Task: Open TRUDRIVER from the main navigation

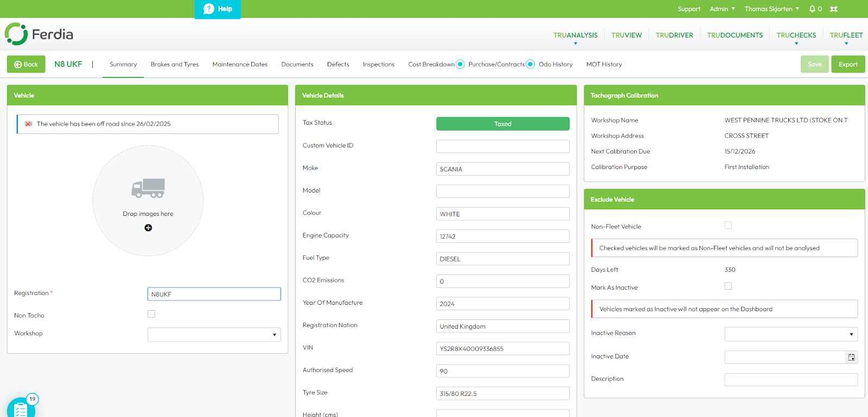Action: pos(674,35)
